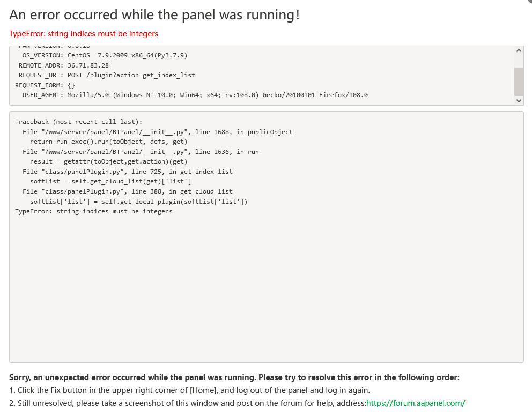532x415 pixels.
Task: Click the bold "Sorry, an unexpected error" text
Action: 234,377
